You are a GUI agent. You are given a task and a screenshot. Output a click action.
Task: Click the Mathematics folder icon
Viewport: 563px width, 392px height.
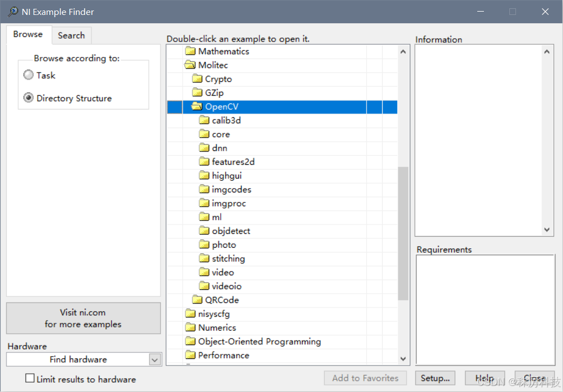point(190,51)
